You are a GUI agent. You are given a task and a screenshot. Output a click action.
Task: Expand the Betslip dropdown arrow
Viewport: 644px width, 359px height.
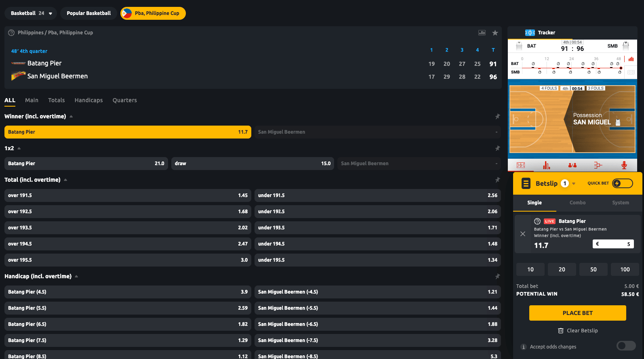pyautogui.click(x=574, y=184)
